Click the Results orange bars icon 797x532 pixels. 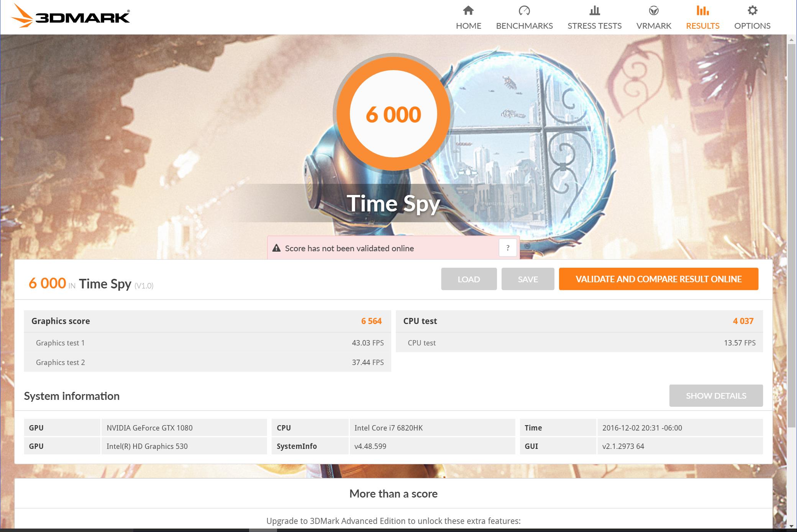point(702,11)
